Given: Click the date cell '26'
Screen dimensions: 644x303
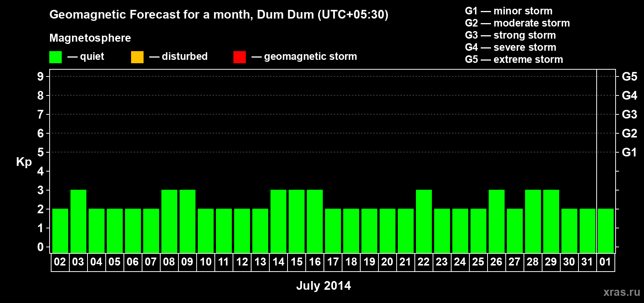Looking at the screenshot, I should point(496,262).
